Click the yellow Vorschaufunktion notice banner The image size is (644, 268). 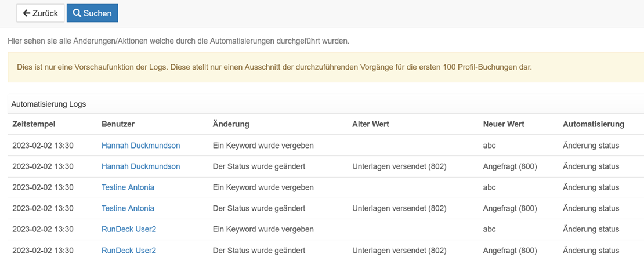pos(325,67)
